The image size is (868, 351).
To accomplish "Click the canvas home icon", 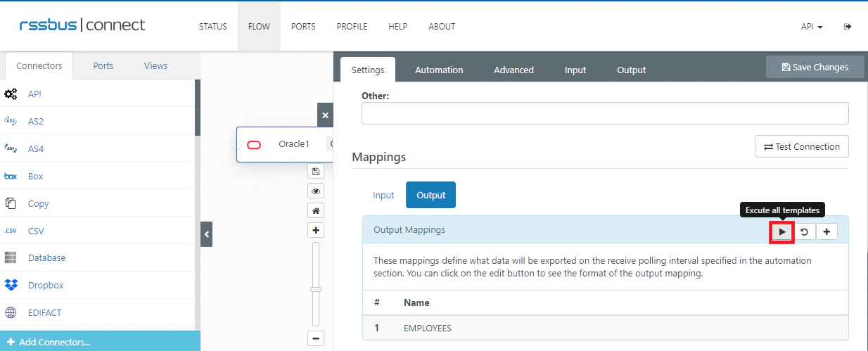I will 316,210.
